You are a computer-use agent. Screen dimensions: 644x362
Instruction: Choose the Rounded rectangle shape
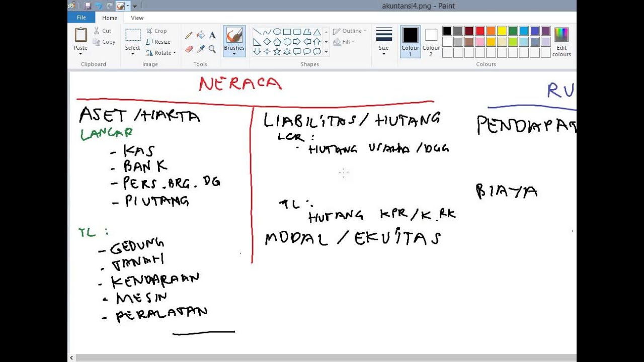(x=297, y=32)
